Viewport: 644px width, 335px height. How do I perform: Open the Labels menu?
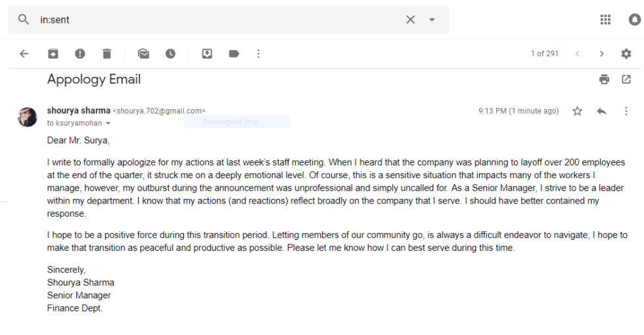234,54
